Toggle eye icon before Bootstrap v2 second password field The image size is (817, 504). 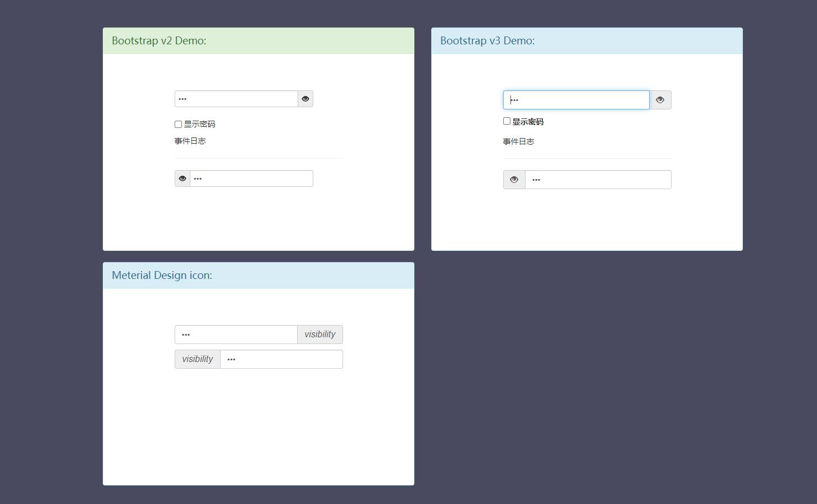pyautogui.click(x=182, y=178)
